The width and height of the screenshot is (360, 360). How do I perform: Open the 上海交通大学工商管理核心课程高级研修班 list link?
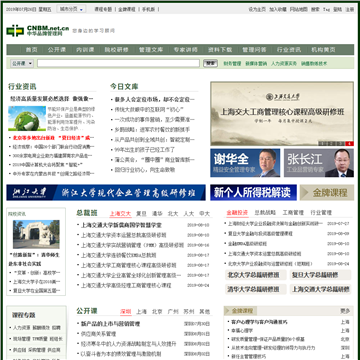[x=129, y=265]
